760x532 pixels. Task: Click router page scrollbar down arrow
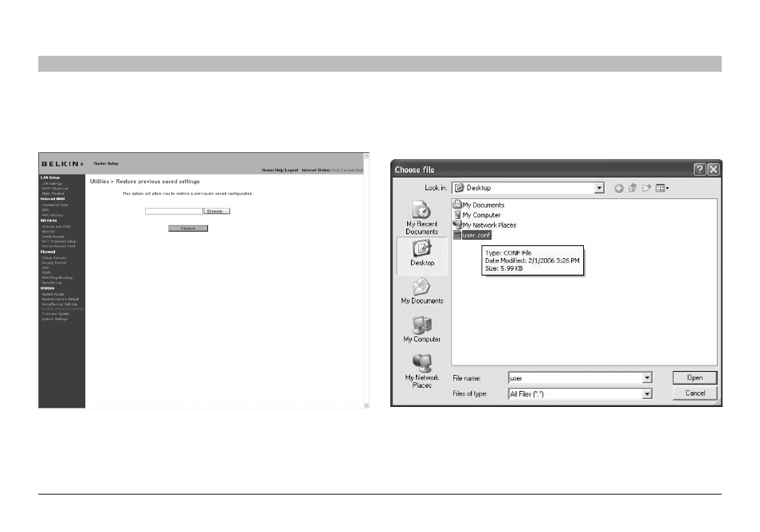pos(366,405)
